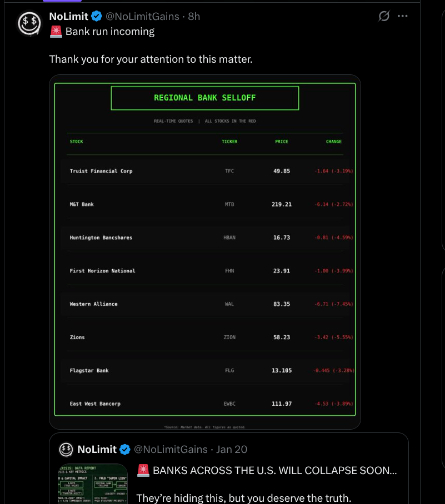Click the NoLimit display name on the main tweet

point(68,17)
